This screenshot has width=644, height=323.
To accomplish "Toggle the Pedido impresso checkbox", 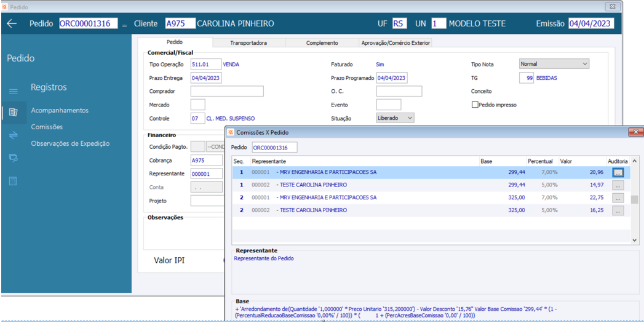I will click(475, 105).
